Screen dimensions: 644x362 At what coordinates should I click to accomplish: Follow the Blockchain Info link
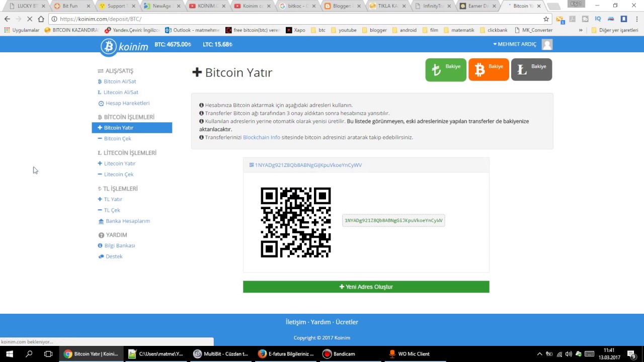coord(262,137)
